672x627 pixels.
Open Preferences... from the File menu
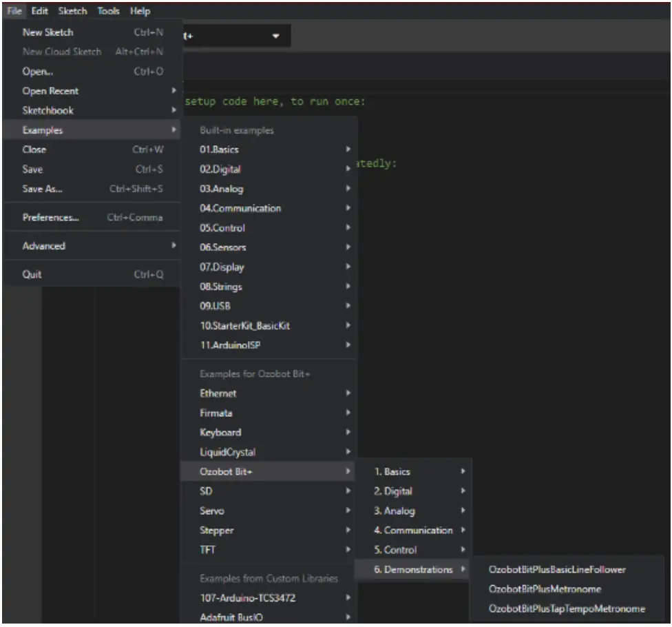pos(92,218)
